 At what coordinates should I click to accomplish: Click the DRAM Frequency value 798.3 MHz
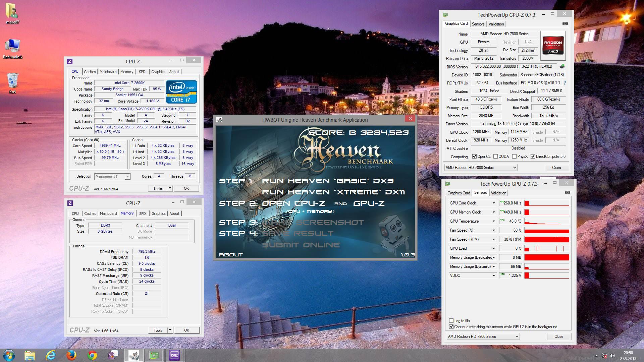pos(147,251)
